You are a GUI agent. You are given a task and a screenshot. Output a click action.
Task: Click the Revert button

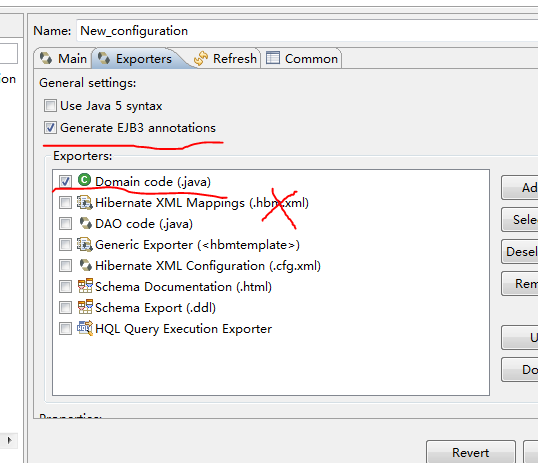471,452
